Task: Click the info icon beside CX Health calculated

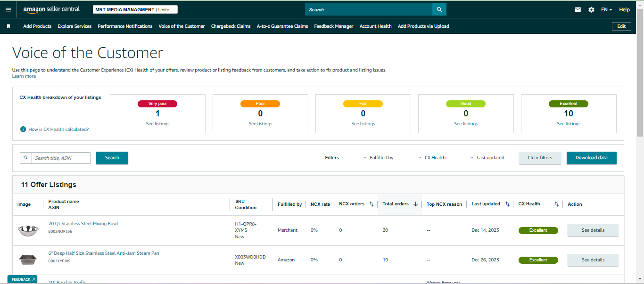Action: pos(23,129)
